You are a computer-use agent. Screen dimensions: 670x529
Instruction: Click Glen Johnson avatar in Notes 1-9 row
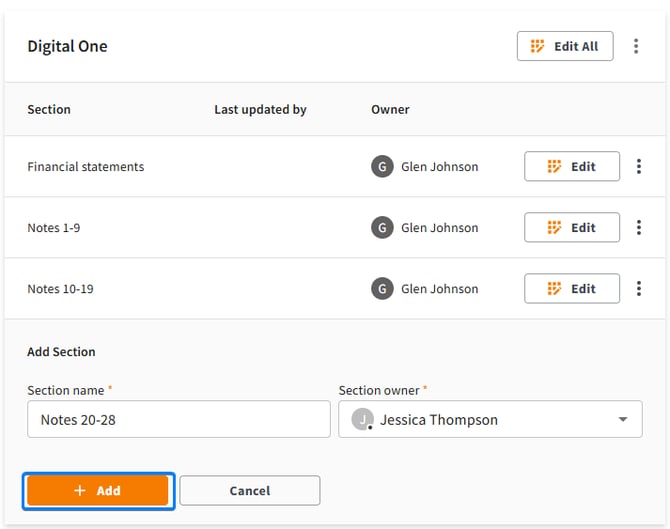click(x=382, y=228)
